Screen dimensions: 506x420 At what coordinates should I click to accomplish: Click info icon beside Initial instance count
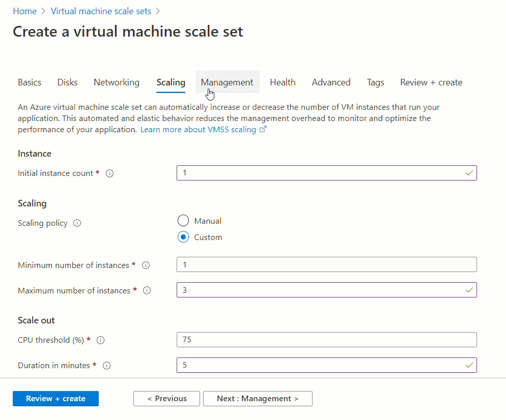click(x=109, y=173)
